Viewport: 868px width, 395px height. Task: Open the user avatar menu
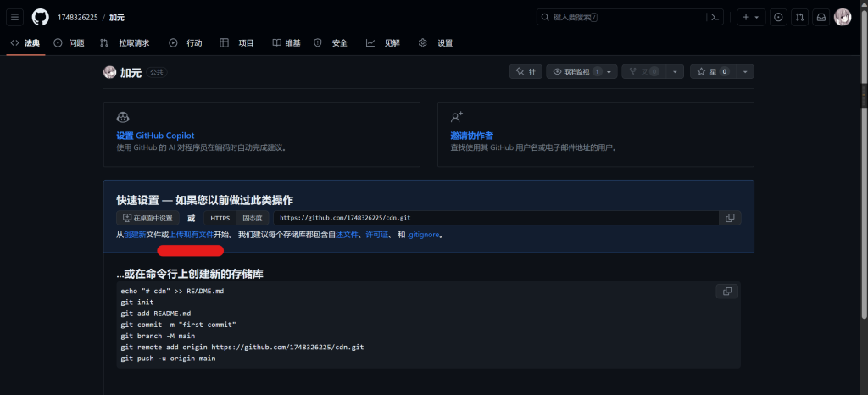tap(843, 17)
